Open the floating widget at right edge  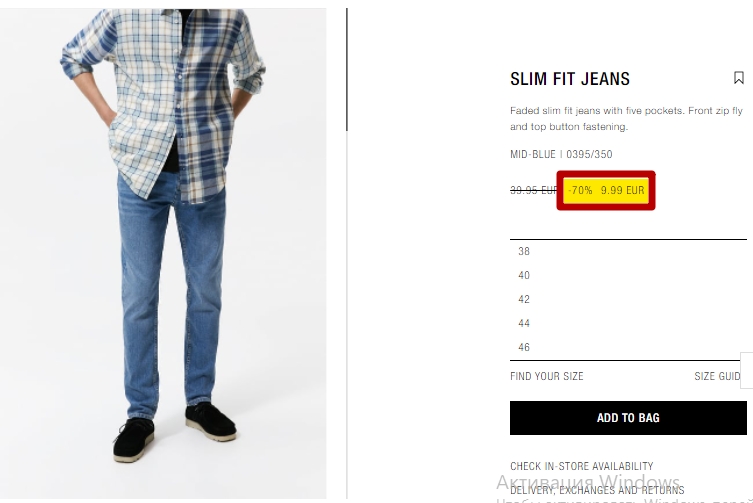747,370
